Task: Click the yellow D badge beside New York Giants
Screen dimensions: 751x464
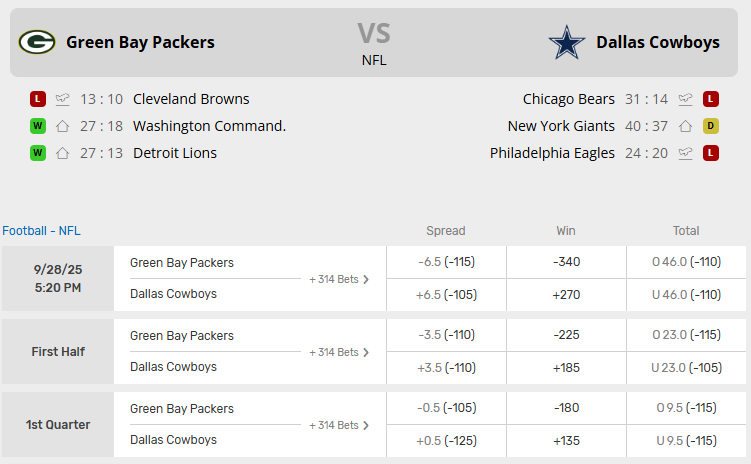Action: tap(711, 126)
